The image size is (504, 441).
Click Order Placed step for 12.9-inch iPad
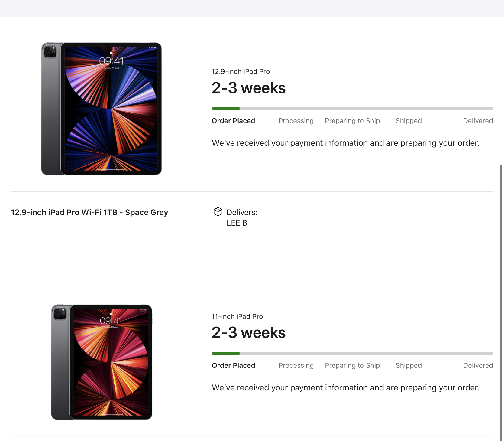coord(233,121)
